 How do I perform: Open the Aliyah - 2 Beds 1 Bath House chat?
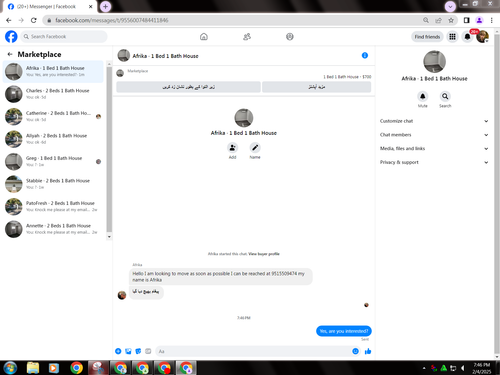pos(53,139)
